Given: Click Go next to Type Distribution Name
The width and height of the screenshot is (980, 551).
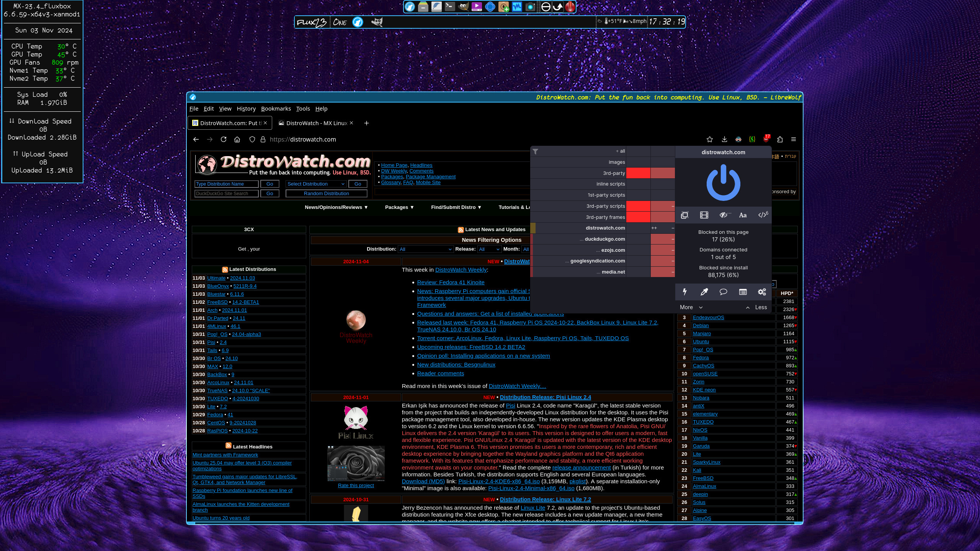Looking at the screenshot, I should 269,184.
